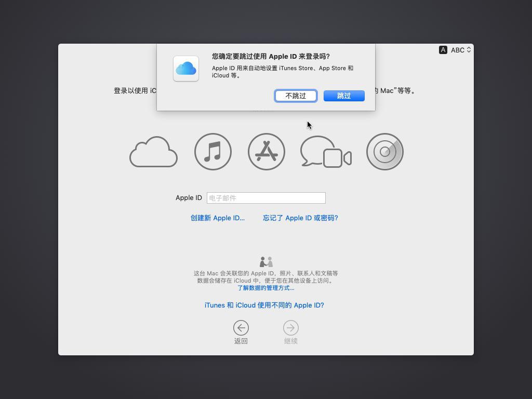Click the iTunes music note icon
The height and width of the screenshot is (399, 532).
(x=213, y=152)
